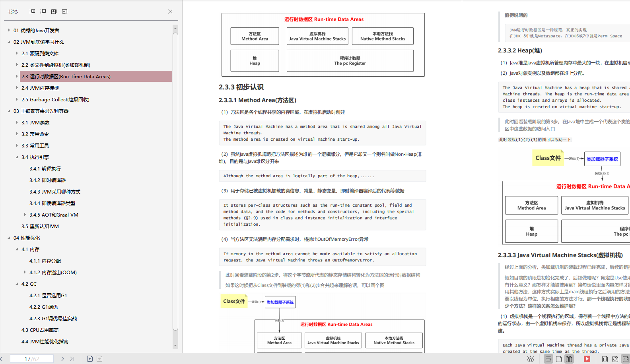
Task: Open bookmark 4.3 CPU占用率高
Action: pos(40,330)
